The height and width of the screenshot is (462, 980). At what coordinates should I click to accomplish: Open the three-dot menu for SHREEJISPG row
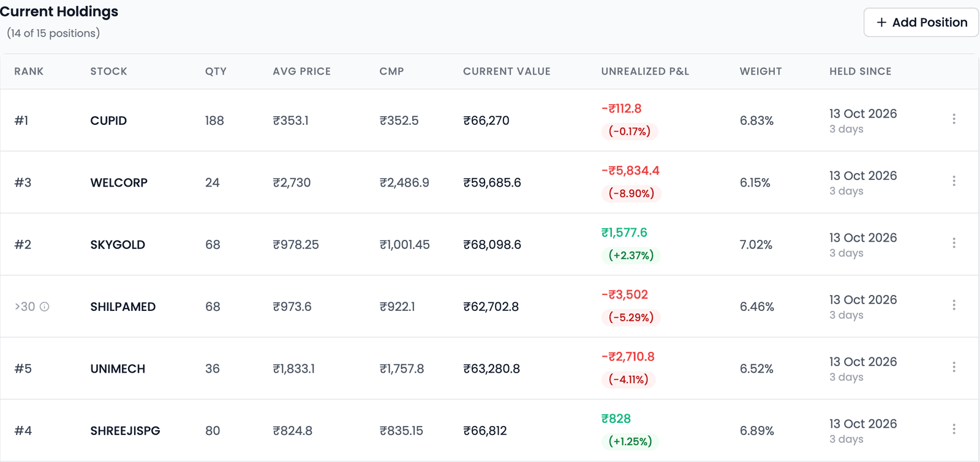point(954,429)
